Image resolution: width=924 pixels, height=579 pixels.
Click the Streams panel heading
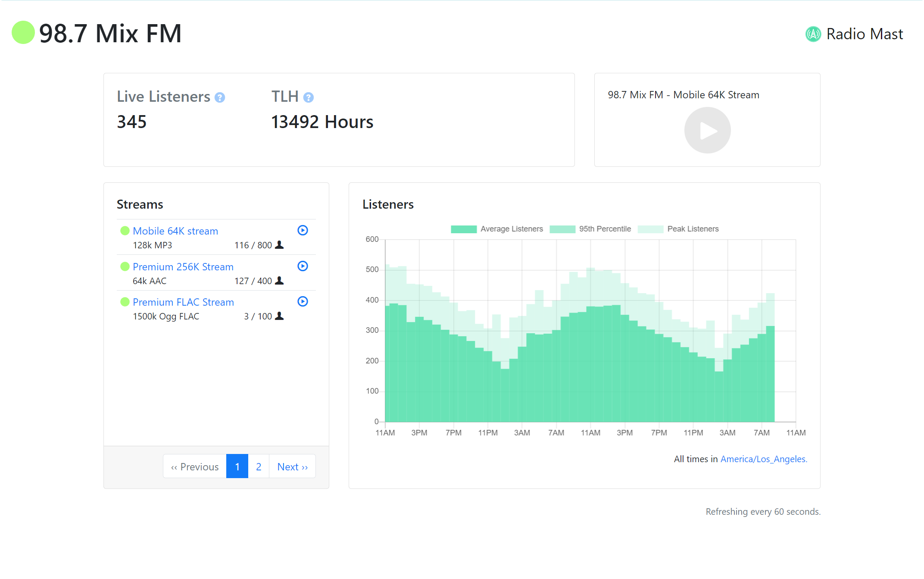coord(140,204)
